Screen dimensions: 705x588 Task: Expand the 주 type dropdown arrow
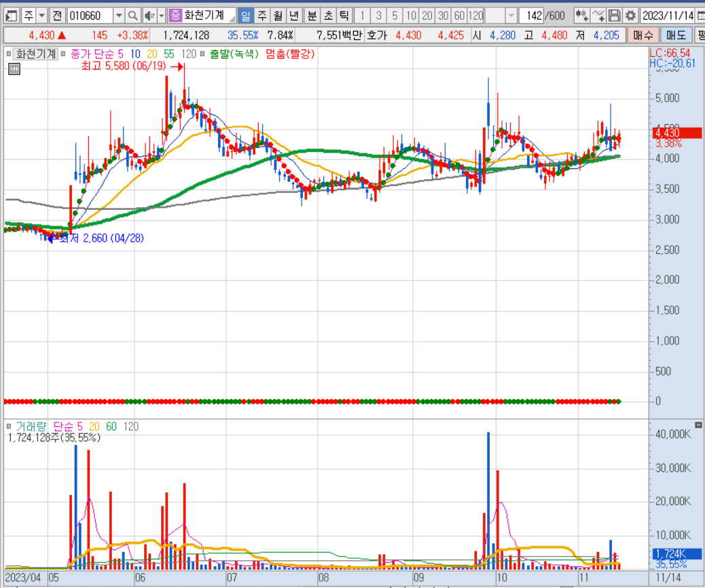[41, 16]
